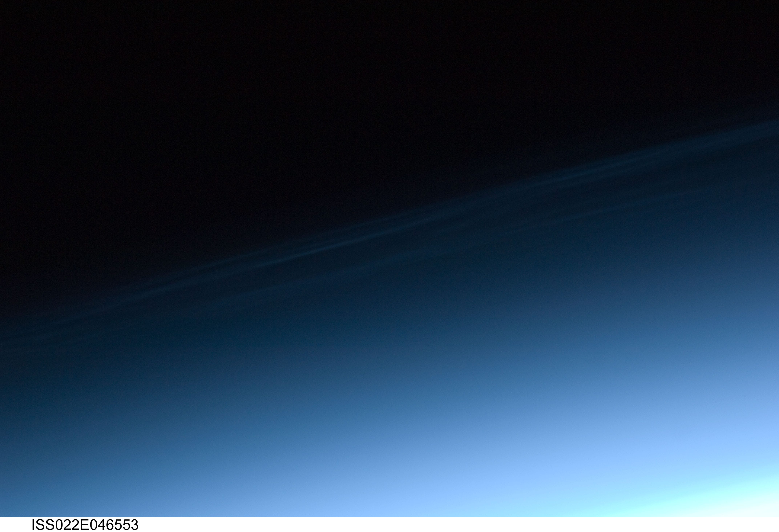Image resolution: width=779 pixels, height=532 pixels.
Task: Click the ISS022E046553 caption text
Action: [x=85, y=525]
